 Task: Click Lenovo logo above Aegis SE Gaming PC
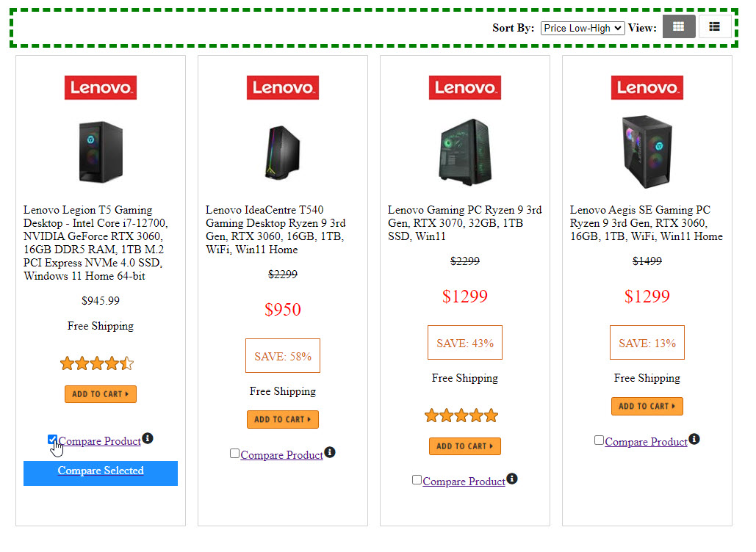pyautogui.click(x=647, y=87)
